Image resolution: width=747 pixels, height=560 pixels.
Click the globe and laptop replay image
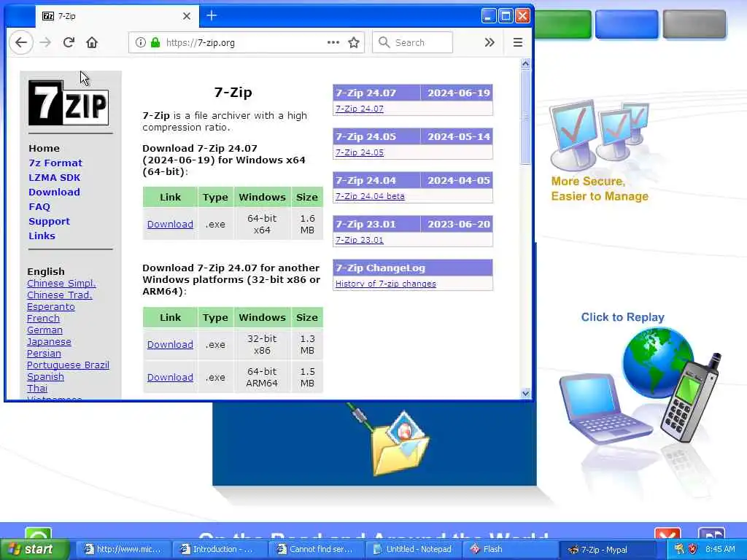click(640, 385)
